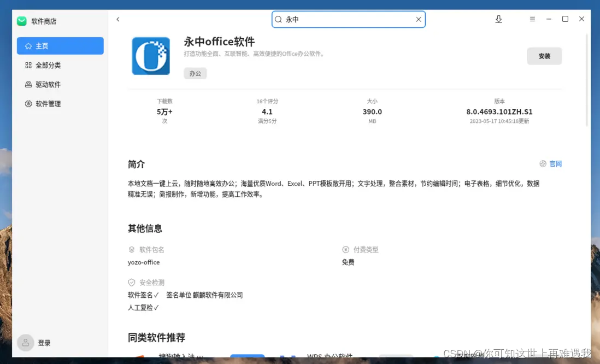Open the 软件管理 software management tab
Screen dimensions: 600x364
tap(60, 104)
